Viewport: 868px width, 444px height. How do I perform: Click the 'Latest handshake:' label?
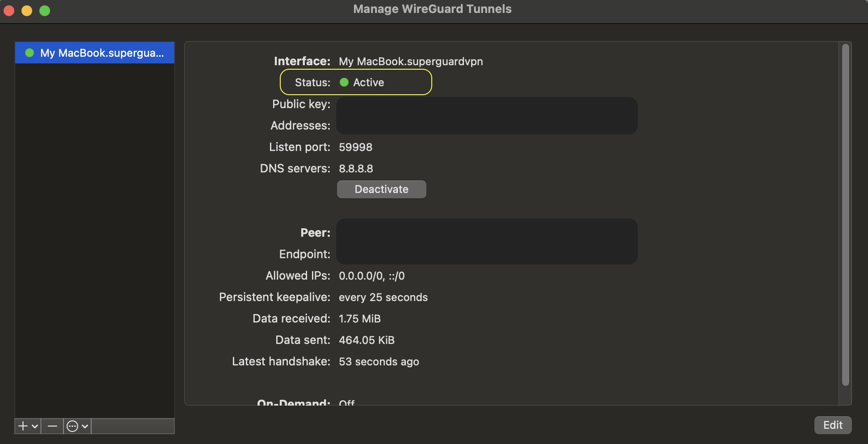[x=281, y=361]
